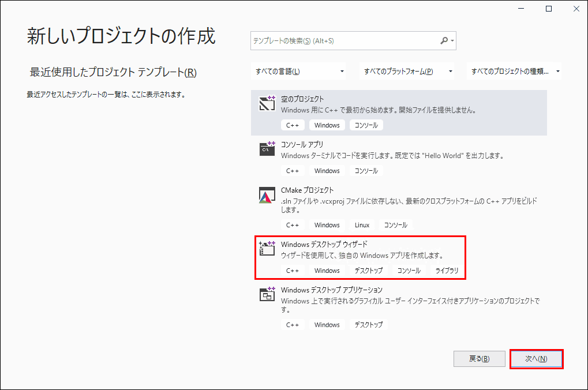Click the コンソール アプリ template icon

point(267,148)
